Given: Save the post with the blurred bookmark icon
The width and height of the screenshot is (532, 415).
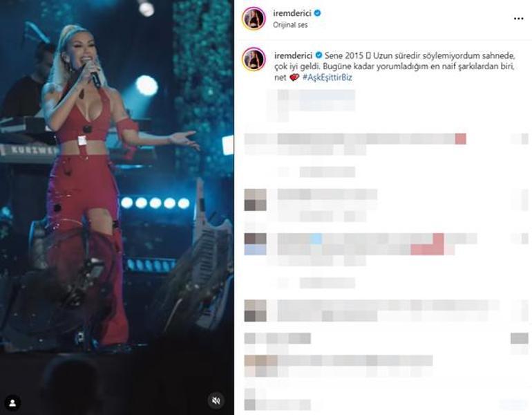Looking at the screenshot, I should (x=520, y=339).
